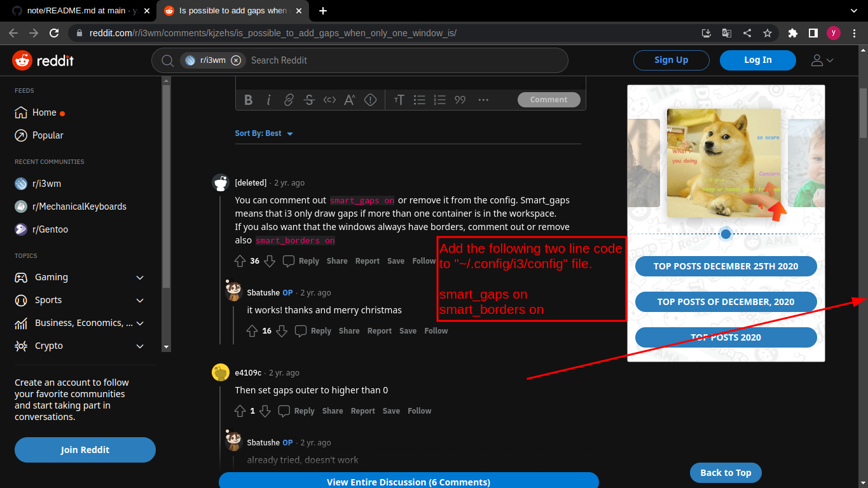This screenshot has width=868, height=488.
Task: Open r/Gentoo community
Action: tap(41, 229)
